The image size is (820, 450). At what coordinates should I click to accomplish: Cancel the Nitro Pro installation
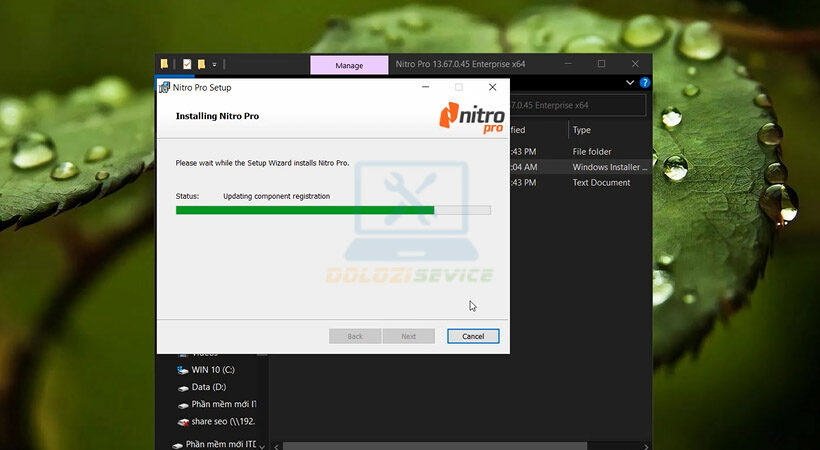[473, 336]
